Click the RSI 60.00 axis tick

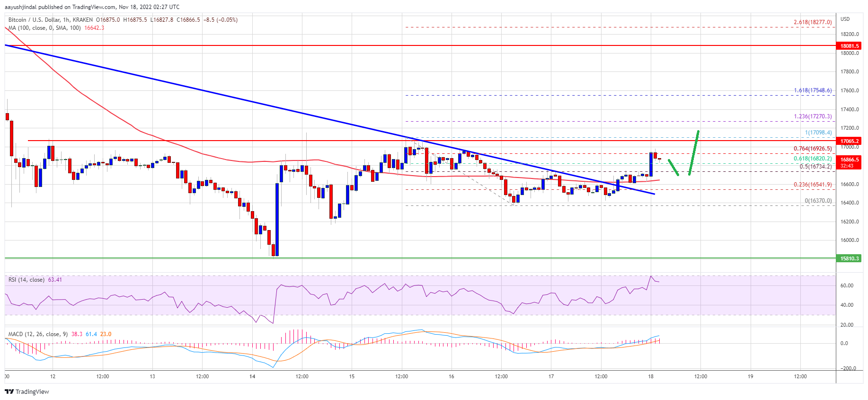click(847, 285)
